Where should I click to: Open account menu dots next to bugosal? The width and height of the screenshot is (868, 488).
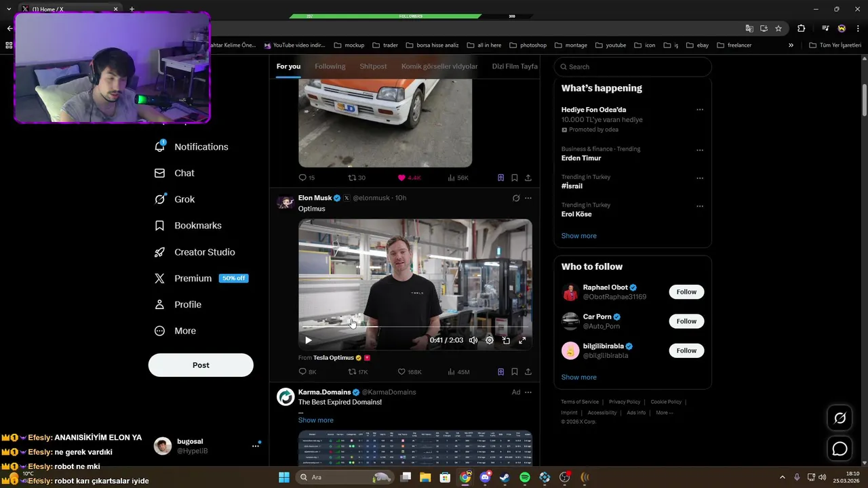pyautogui.click(x=256, y=445)
